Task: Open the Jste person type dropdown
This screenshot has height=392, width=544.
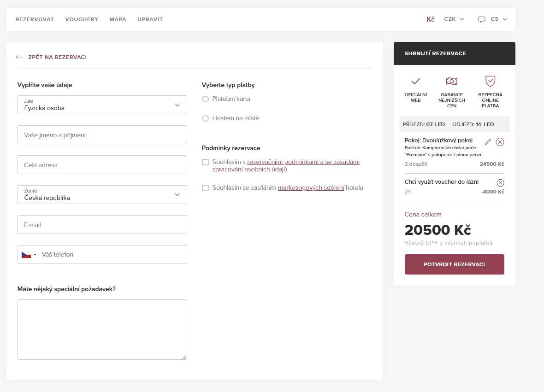Action: pos(102,105)
